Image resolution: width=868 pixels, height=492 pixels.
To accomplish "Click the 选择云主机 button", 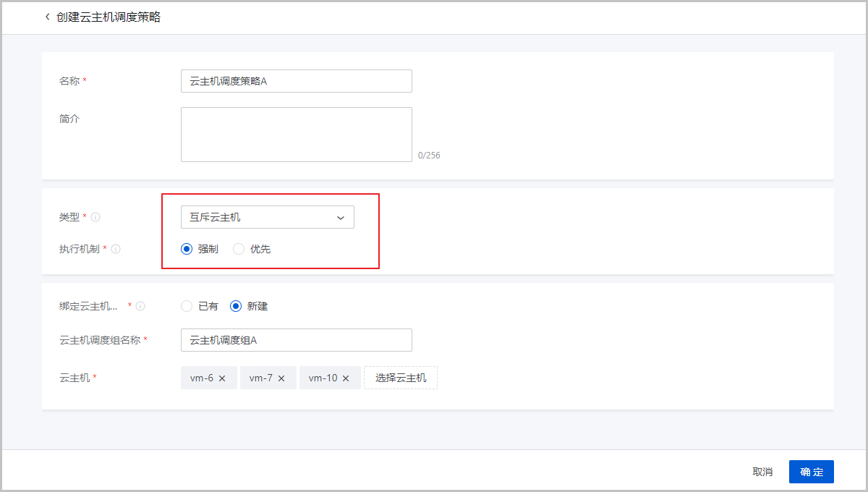I will [x=401, y=378].
